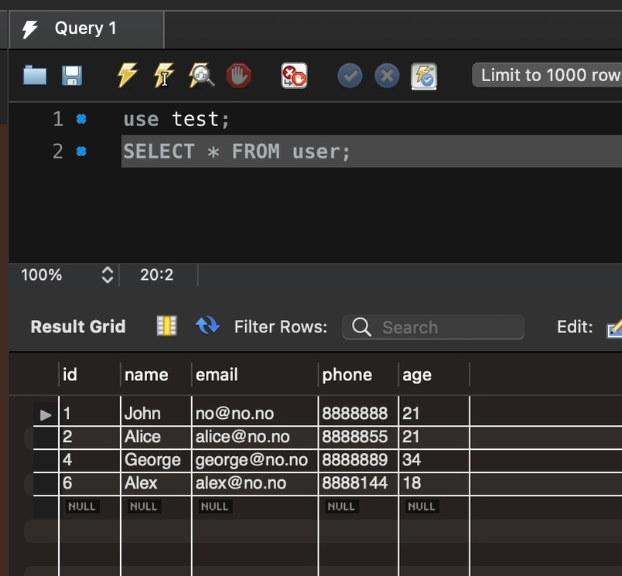622x576 pixels.
Task: Click the rollback X icon
Action: tap(386, 75)
